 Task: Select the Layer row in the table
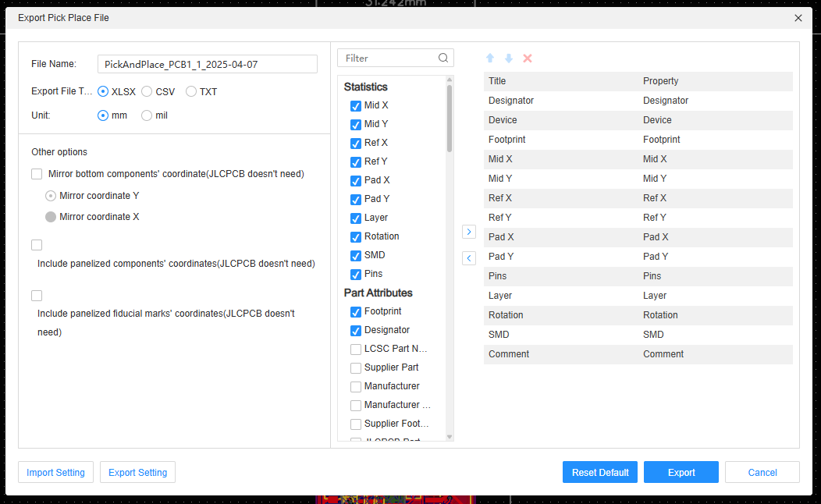638,295
